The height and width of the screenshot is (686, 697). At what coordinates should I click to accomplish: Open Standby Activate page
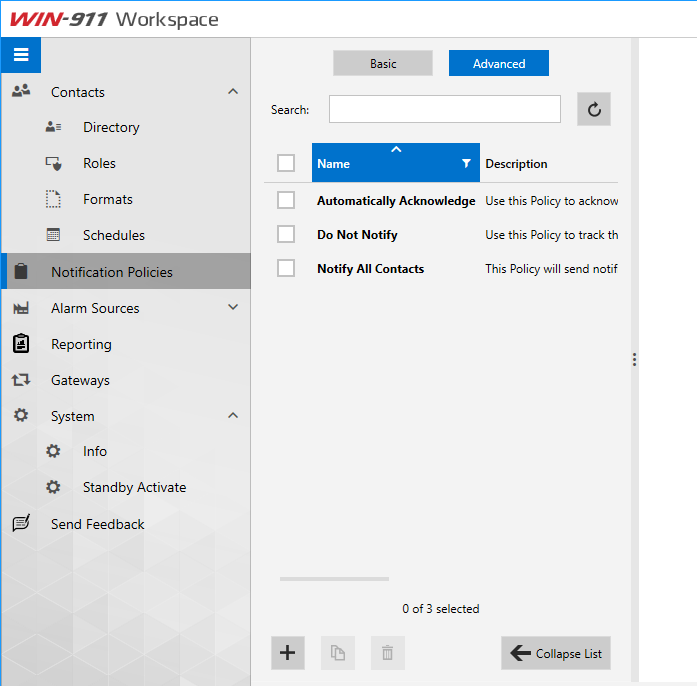coord(134,487)
